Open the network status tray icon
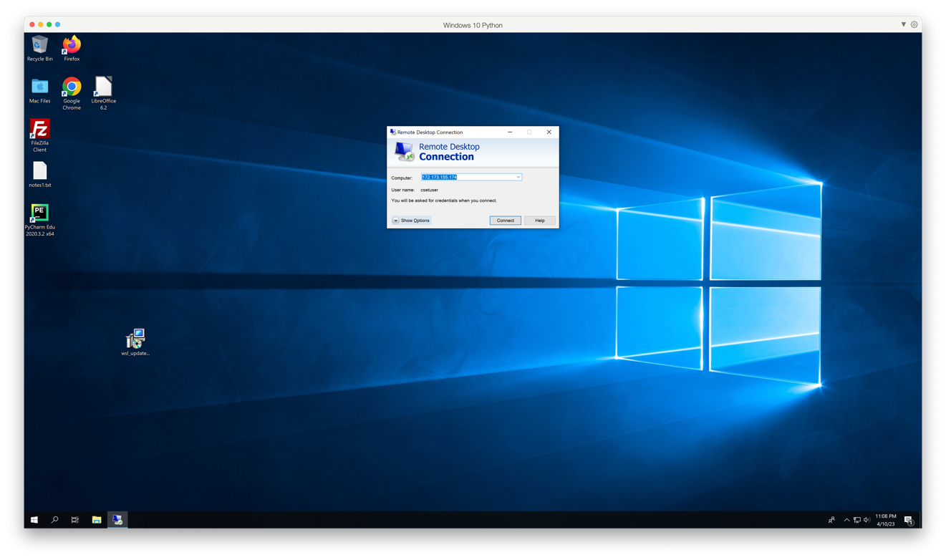Image resolution: width=946 pixels, height=560 pixels. tap(857, 520)
